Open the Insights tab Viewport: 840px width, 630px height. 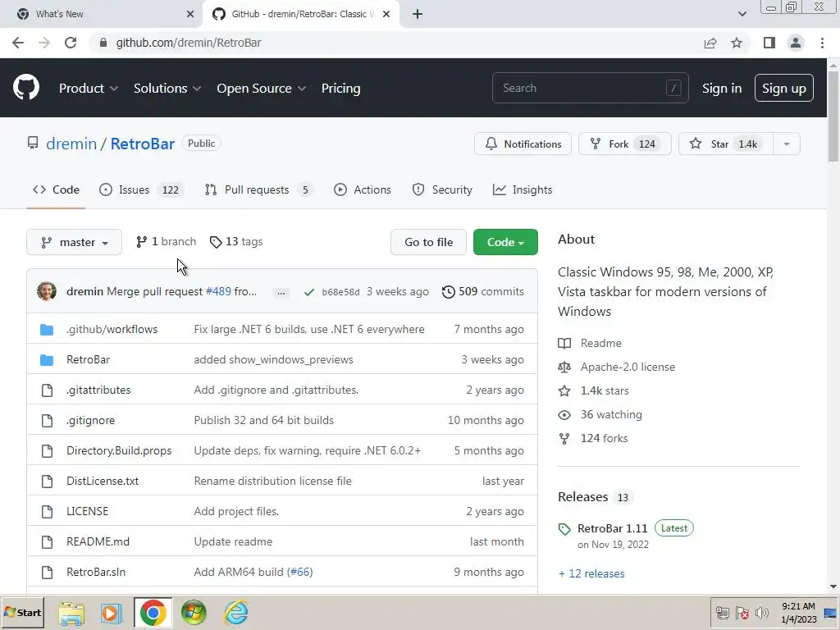click(523, 189)
